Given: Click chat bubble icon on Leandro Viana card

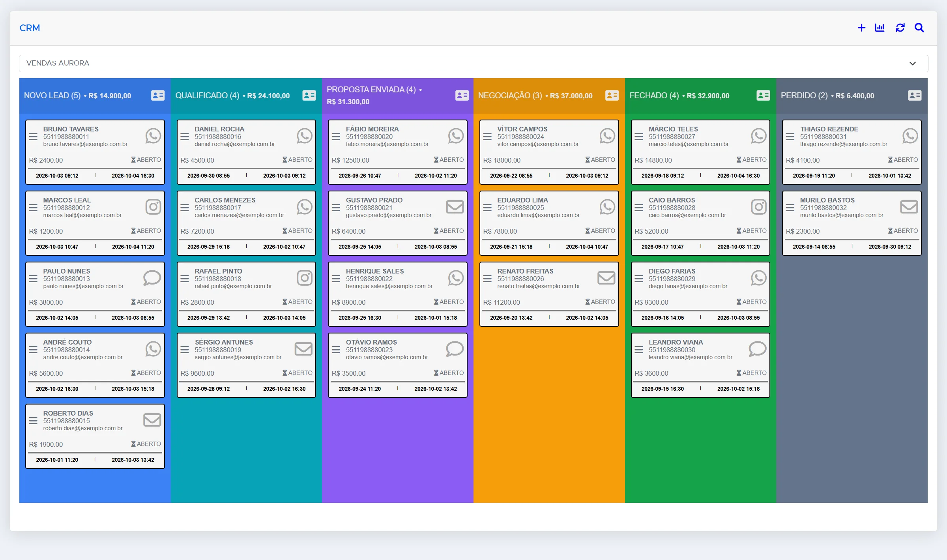Looking at the screenshot, I should [758, 349].
